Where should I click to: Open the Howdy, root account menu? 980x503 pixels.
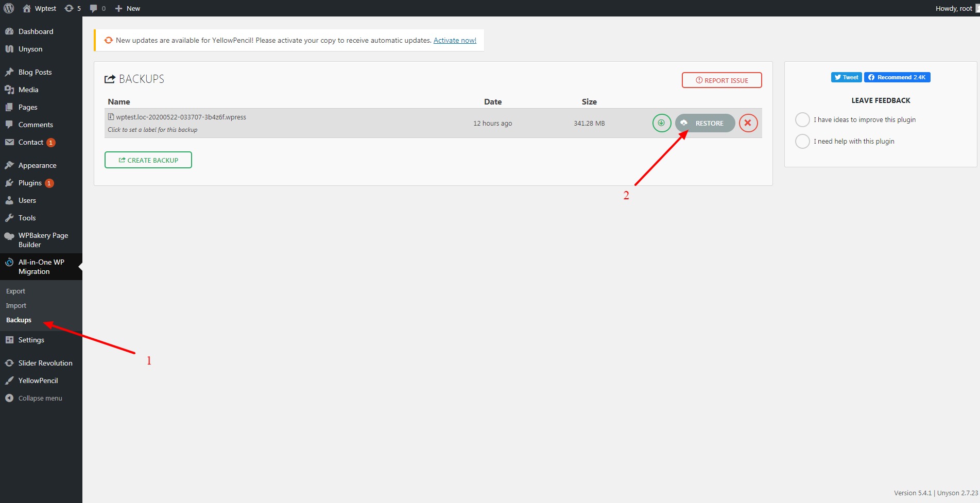(956, 8)
